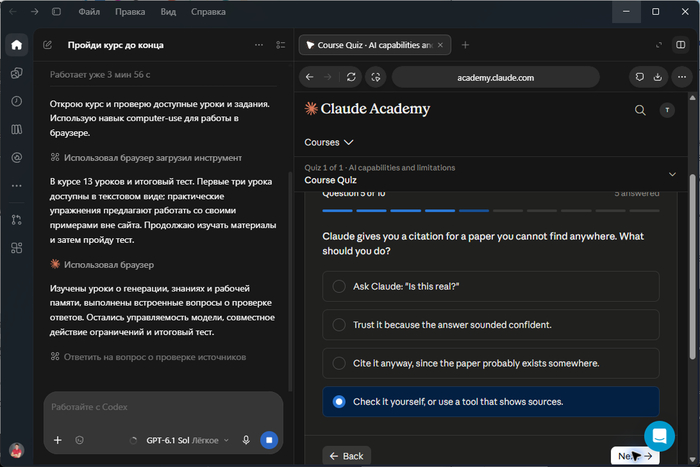Open the Файл menu
700x467 pixels.
89,12
